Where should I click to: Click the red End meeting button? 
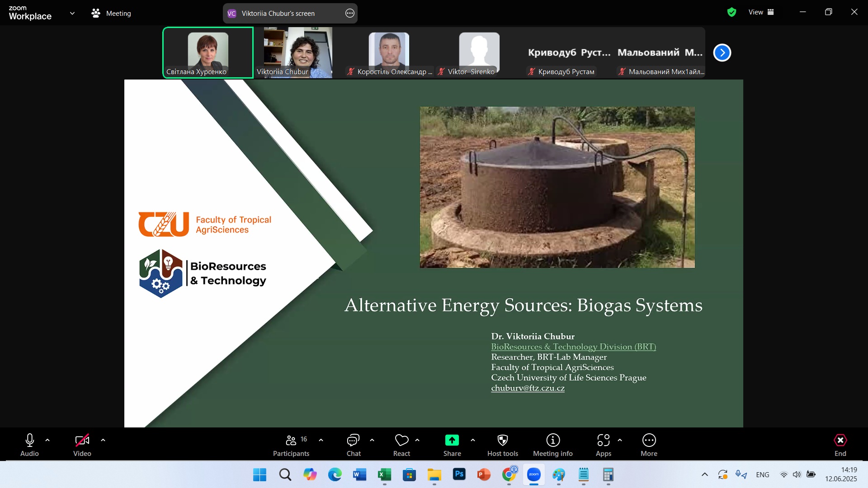click(x=840, y=445)
